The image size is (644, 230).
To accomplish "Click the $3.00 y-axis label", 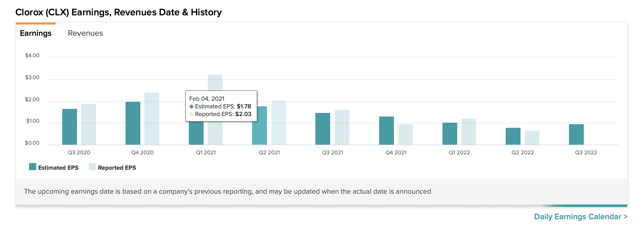I will point(32,77).
